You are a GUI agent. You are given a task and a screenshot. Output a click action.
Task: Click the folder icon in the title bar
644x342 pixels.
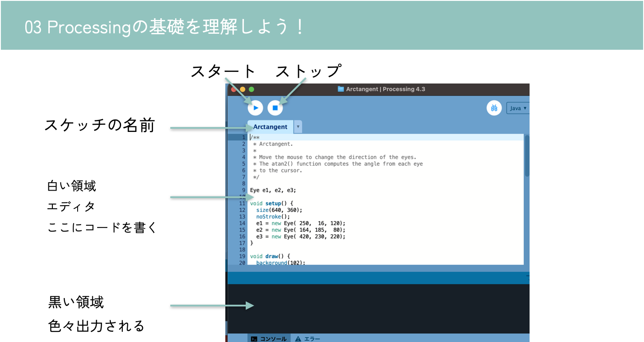point(340,89)
